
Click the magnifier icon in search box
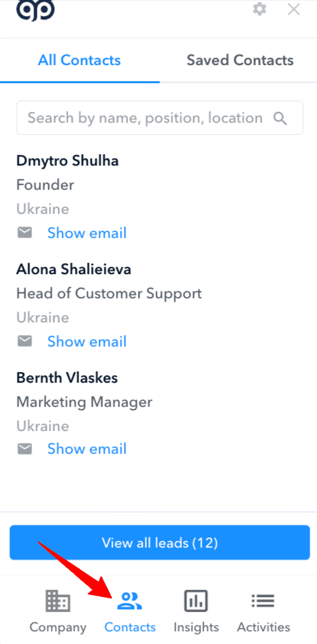(279, 119)
